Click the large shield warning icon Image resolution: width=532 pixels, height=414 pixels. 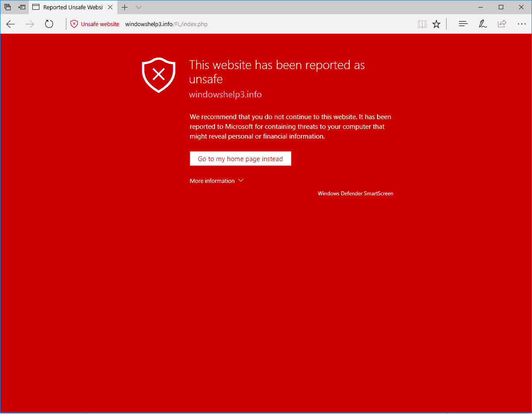pos(158,75)
